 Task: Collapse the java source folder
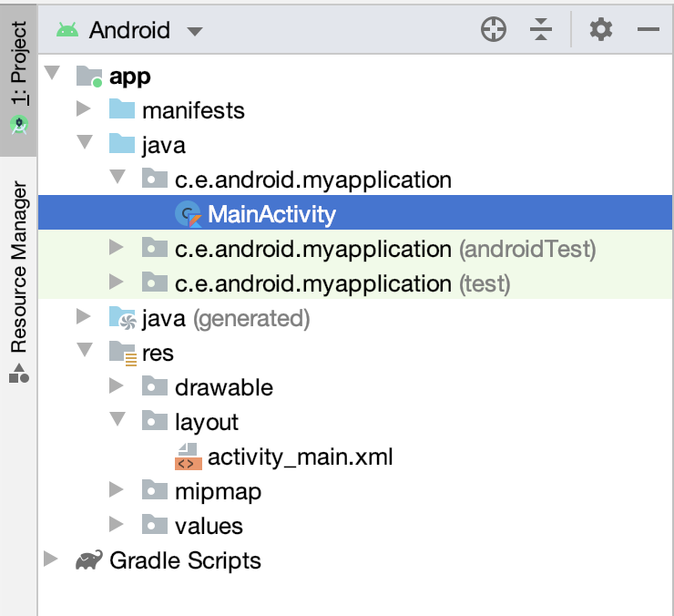tap(85, 142)
